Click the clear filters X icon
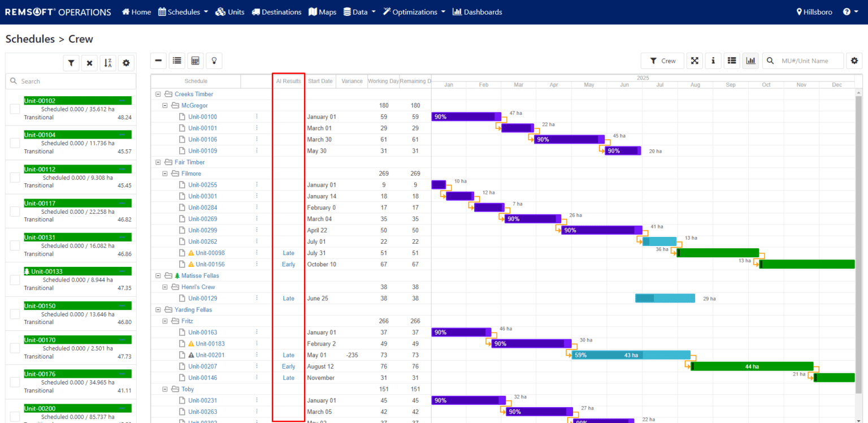868x423 pixels. 89,63
